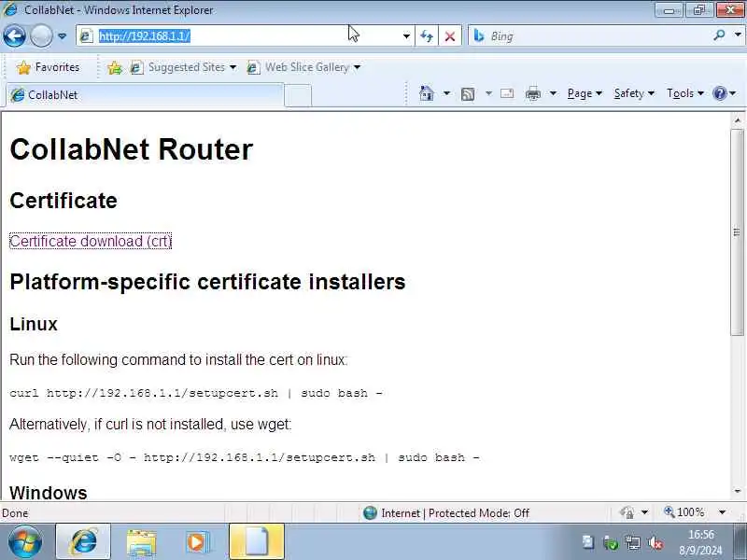Click the Read Mail icon
Image resolution: width=747 pixels, height=560 pixels.
pos(507,93)
